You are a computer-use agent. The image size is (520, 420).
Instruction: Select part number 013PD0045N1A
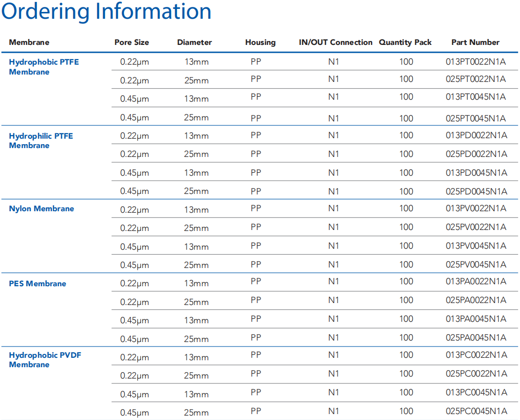pyautogui.click(x=477, y=173)
